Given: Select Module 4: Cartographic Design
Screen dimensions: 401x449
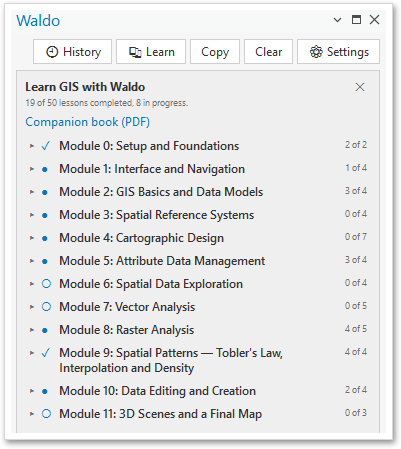Looking at the screenshot, I should (141, 238).
